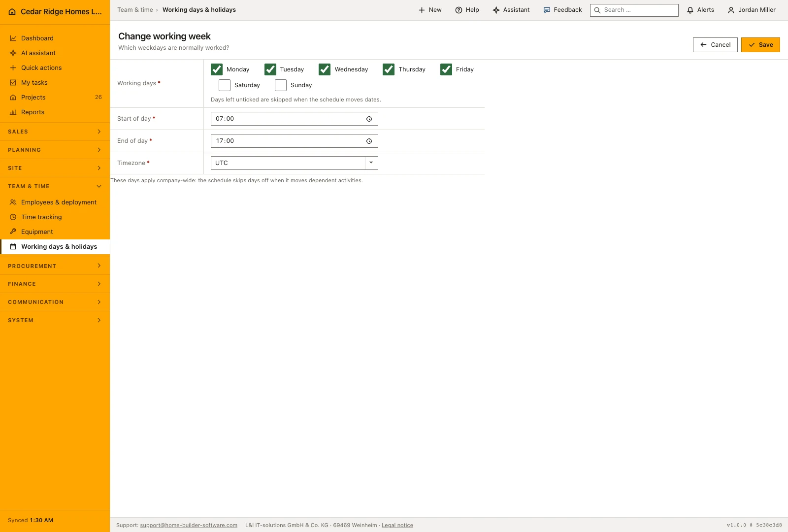This screenshot has width=788, height=532.
Task: Click the Time tracking clock icon
Action: pyautogui.click(x=13, y=217)
